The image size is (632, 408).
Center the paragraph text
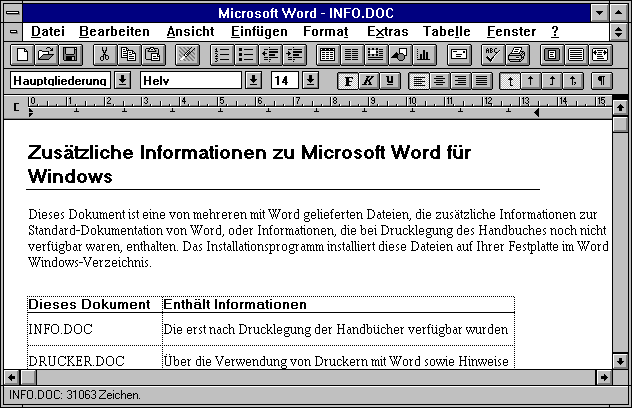(440, 81)
